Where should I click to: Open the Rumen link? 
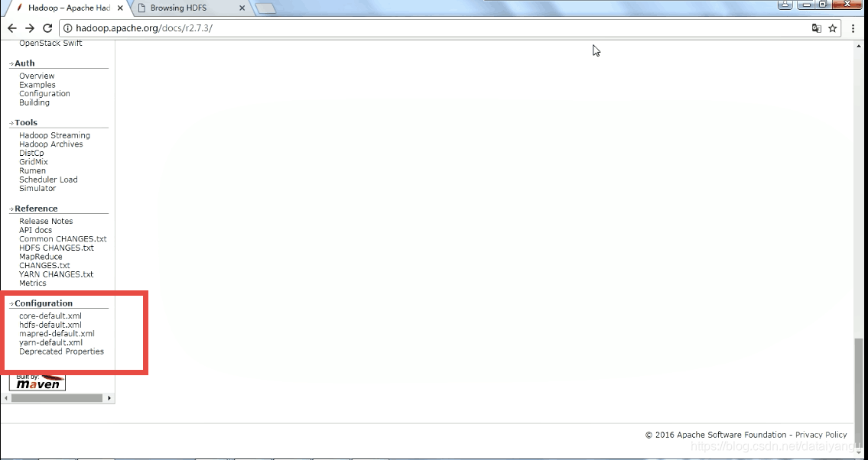(33, 170)
